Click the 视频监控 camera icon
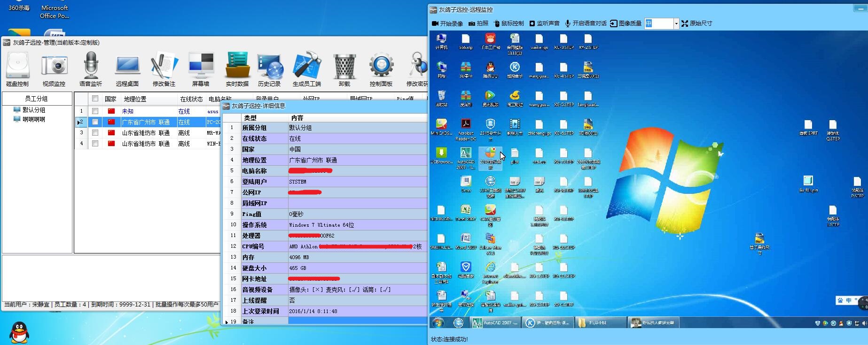868x345 pixels. point(54,69)
